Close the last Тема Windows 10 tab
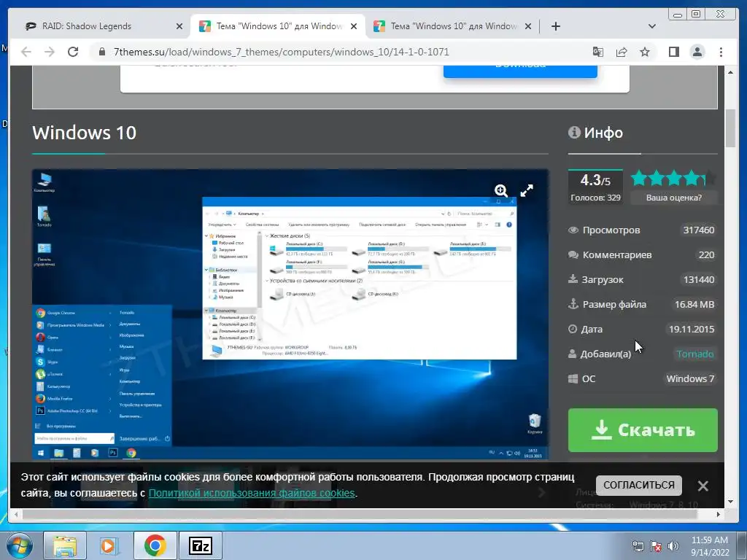 point(528,26)
